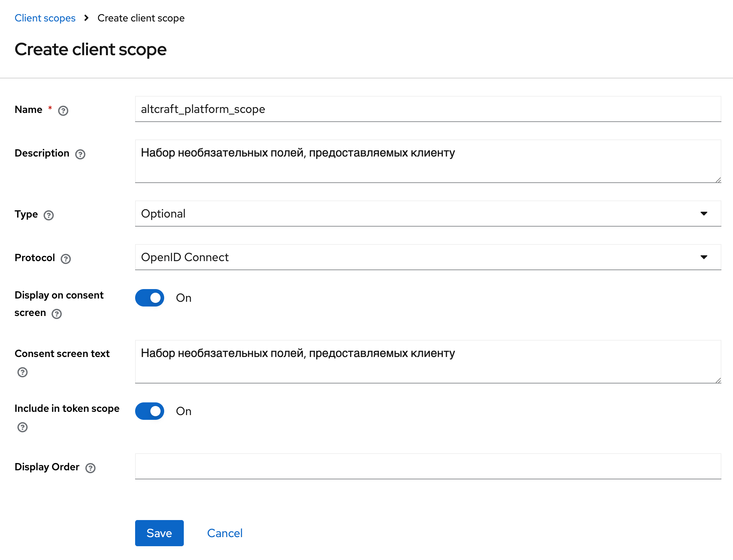Image resolution: width=733 pixels, height=560 pixels.
Task: Open Consent screen text help icon
Action: [x=23, y=372]
